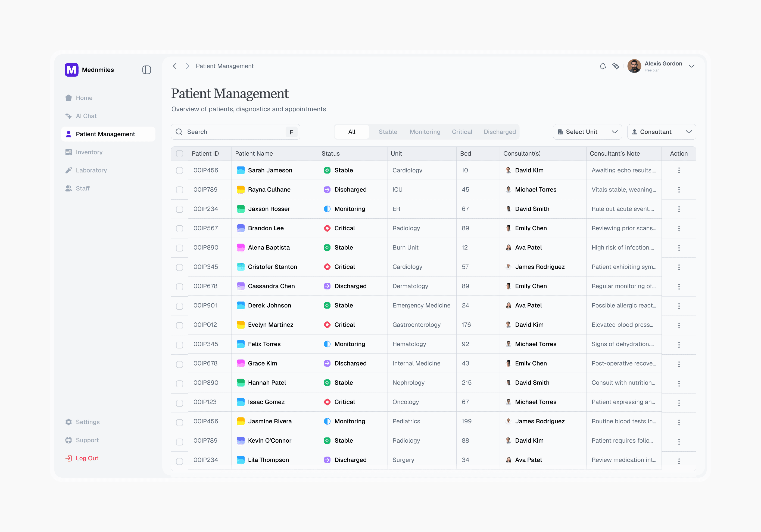Screen dimensions: 761x532
Task: Open the Select Unit dropdown
Action: (x=587, y=132)
